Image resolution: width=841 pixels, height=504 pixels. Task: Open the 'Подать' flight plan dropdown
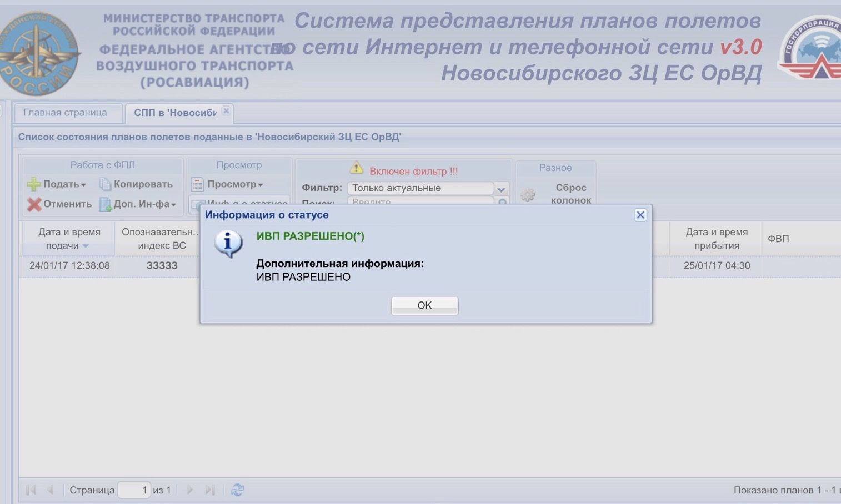click(x=57, y=184)
